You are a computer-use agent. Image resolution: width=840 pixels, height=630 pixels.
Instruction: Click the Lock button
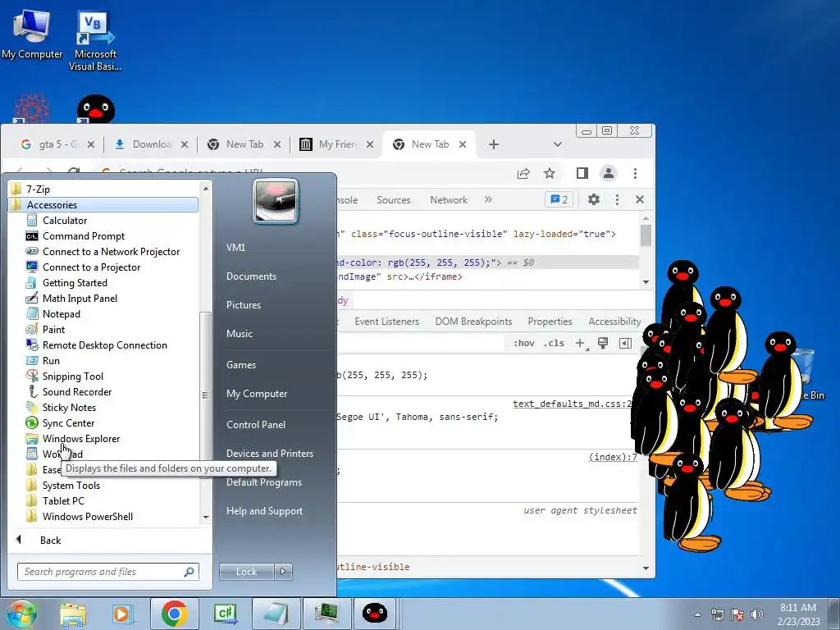(x=246, y=572)
